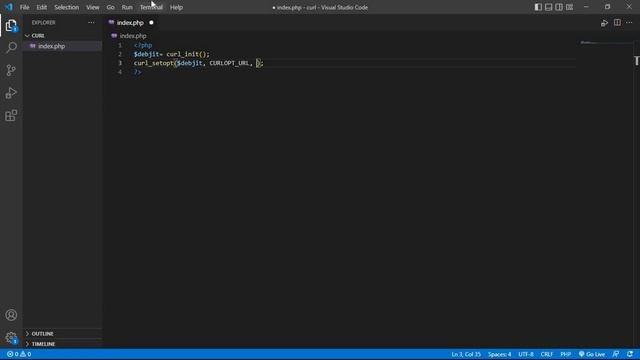The width and height of the screenshot is (640, 360).
Task: Open the View menu
Action: pos(93,7)
